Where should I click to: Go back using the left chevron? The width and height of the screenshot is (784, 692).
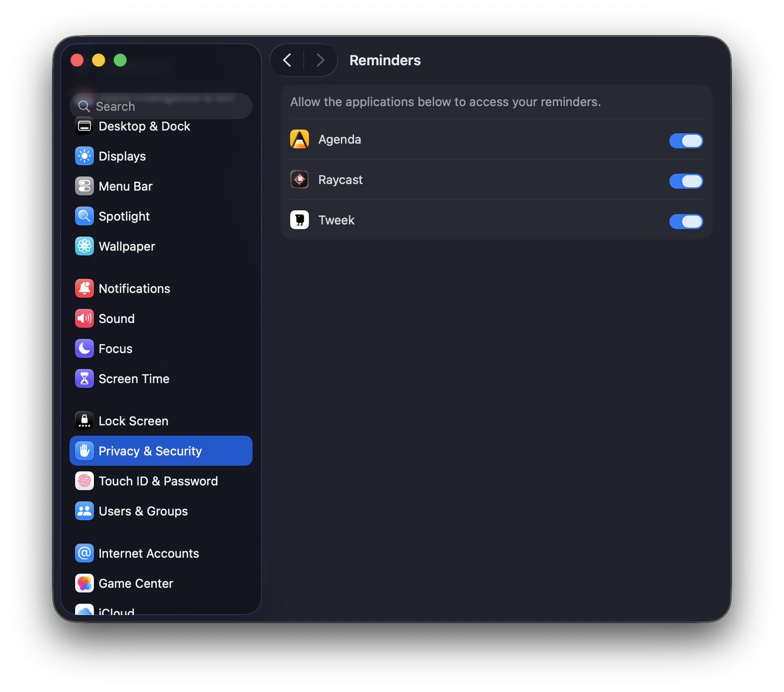pyautogui.click(x=287, y=60)
